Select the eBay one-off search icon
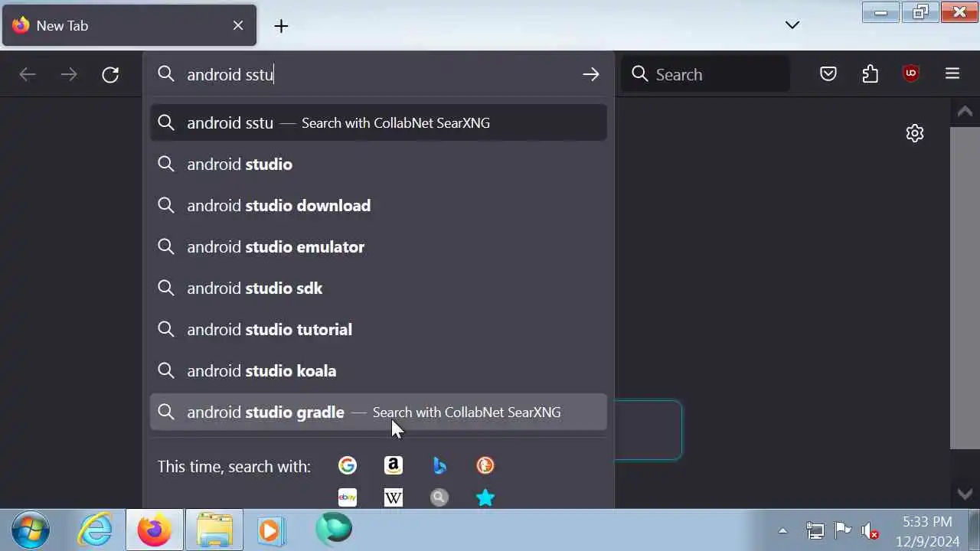Viewport: 980px width, 551px height. [348, 497]
